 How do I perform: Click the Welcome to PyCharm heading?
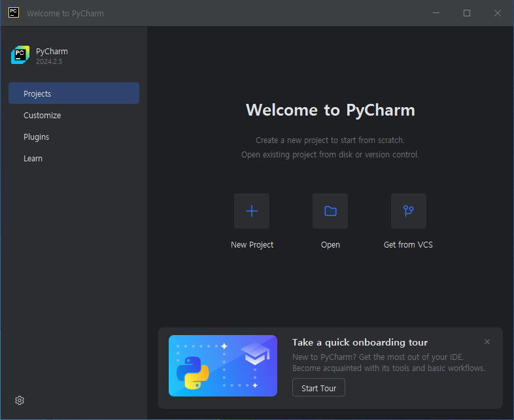[x=330, y=110]
